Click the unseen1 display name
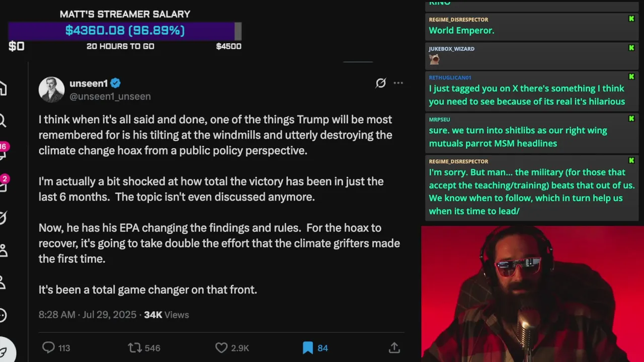The width and height of the screenshot is (644, 362). (89, 83)
